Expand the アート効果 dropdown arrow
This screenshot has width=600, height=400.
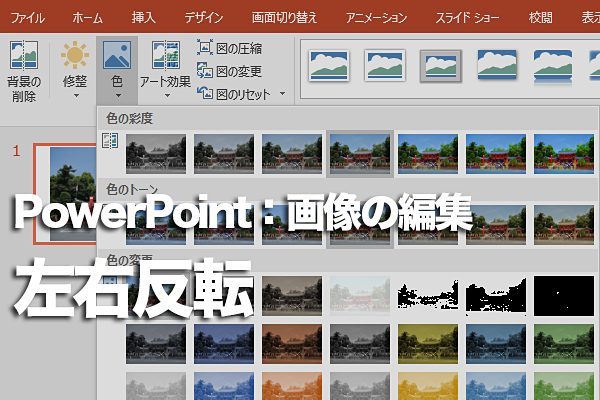point(167,96)
